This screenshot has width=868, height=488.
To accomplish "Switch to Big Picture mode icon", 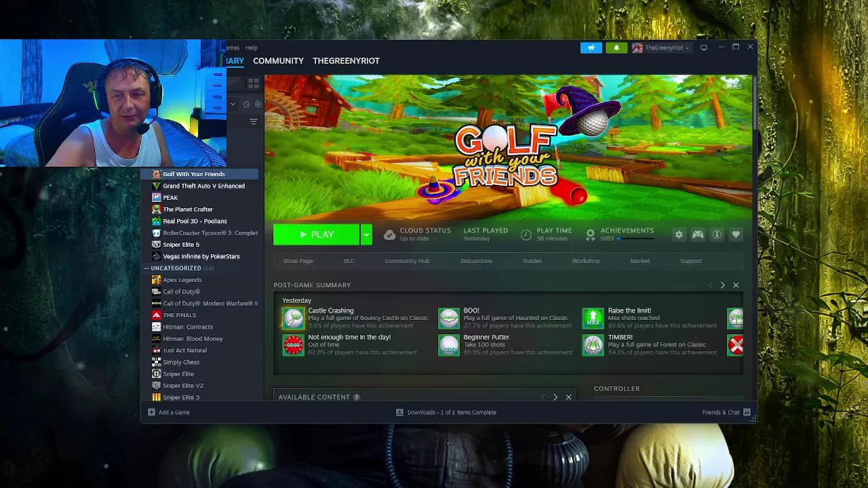I will (704, 47).
